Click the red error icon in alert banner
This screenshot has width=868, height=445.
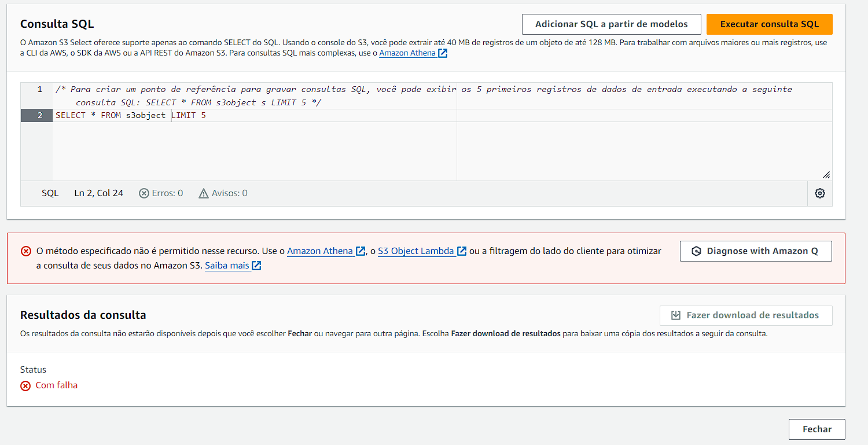point(26,251)
